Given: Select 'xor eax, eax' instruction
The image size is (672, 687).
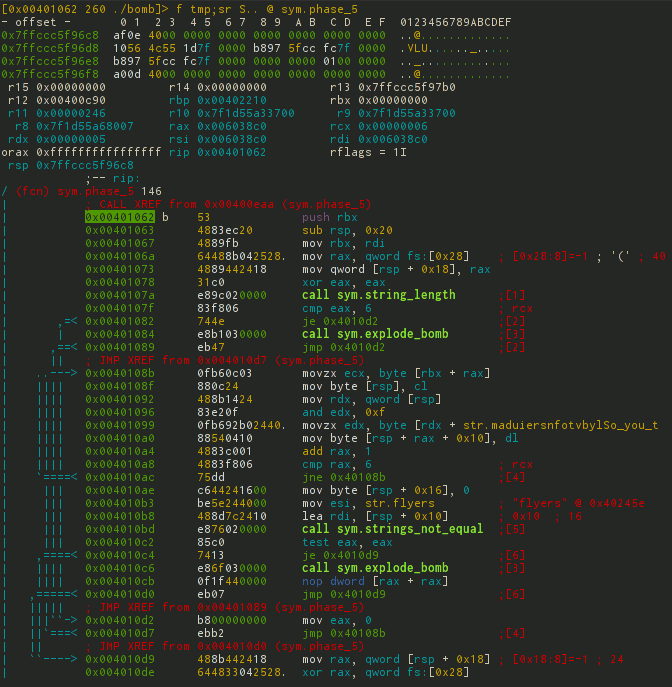Looking at the screenshot, I should [x=343, y=283].
